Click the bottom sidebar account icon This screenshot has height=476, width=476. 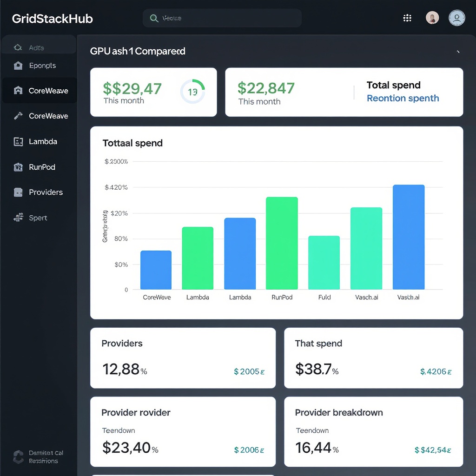click(x=18, y=457)
